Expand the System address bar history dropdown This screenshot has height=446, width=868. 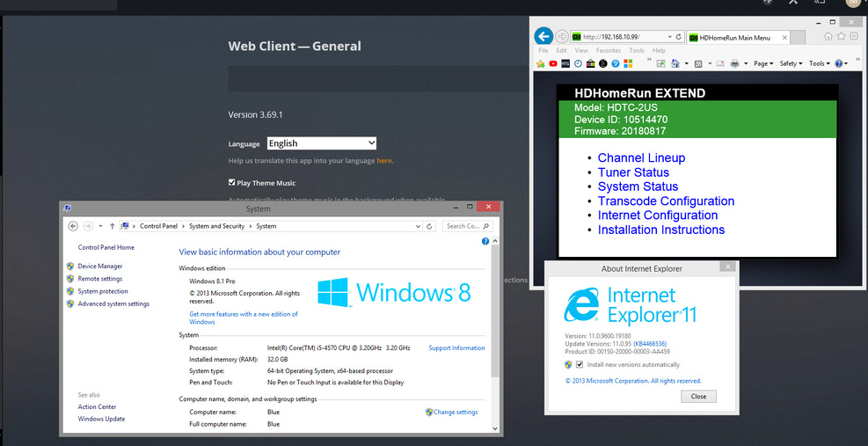[418, 226]
